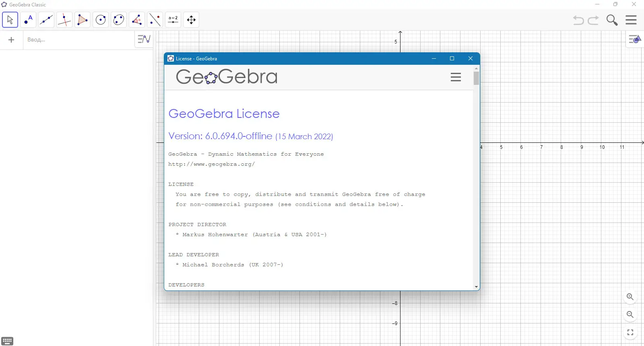The image size is (644, 346).
Task: Click the "(15 March 2022)" date text
Action: tap(304, 137)
